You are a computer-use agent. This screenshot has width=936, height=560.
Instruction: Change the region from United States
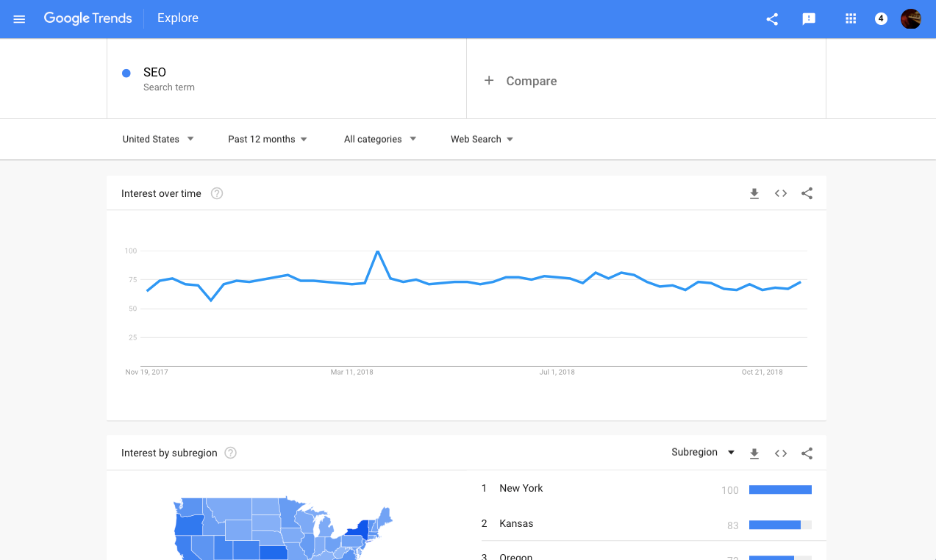pos(157,139)
